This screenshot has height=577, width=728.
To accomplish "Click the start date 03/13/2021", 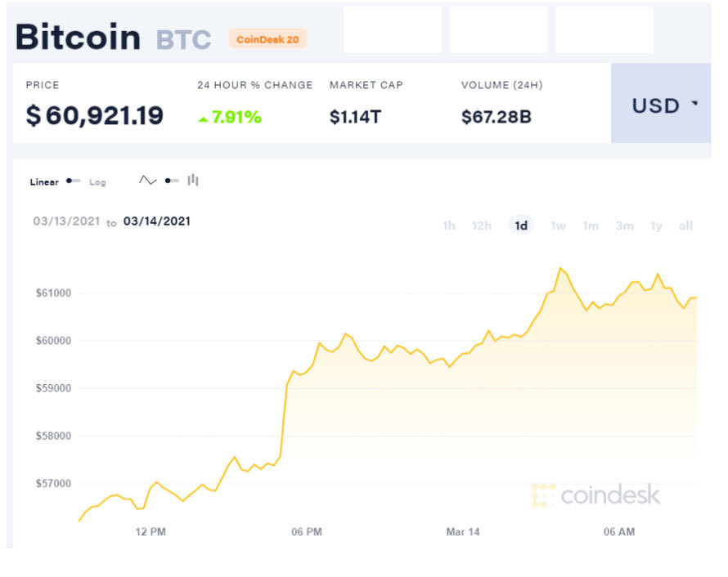I will pyautogui.click(x=66, y=221).
